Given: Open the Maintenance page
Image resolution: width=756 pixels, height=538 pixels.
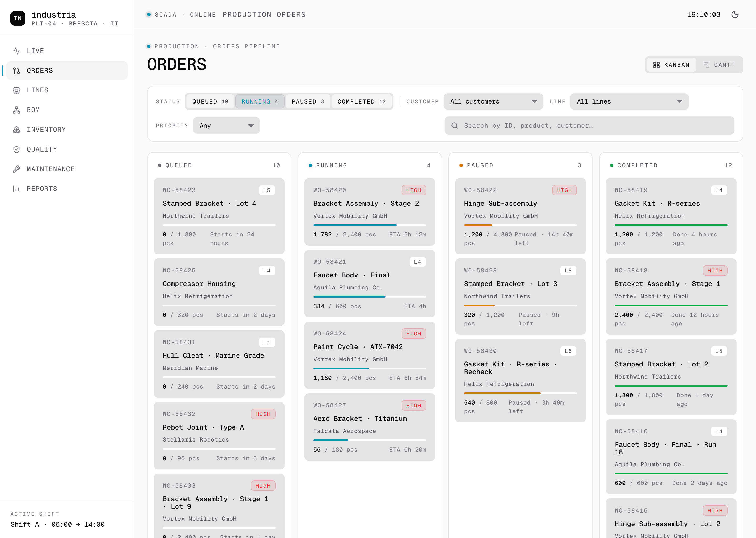Looking at the screenshot, I should click(67, 169).
